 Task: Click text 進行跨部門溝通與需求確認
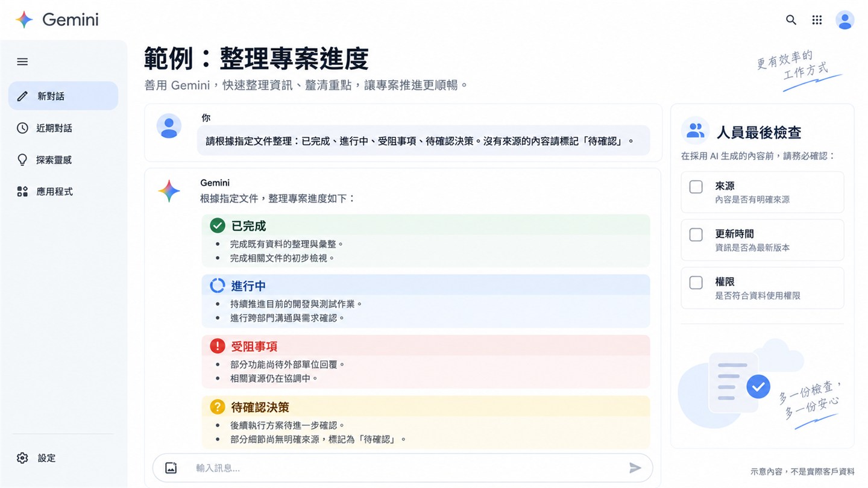point(287,318)
